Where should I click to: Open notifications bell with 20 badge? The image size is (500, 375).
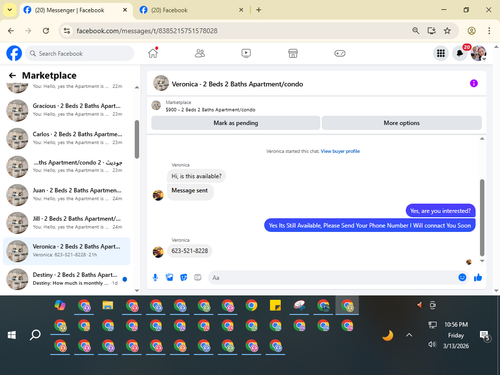460,53
